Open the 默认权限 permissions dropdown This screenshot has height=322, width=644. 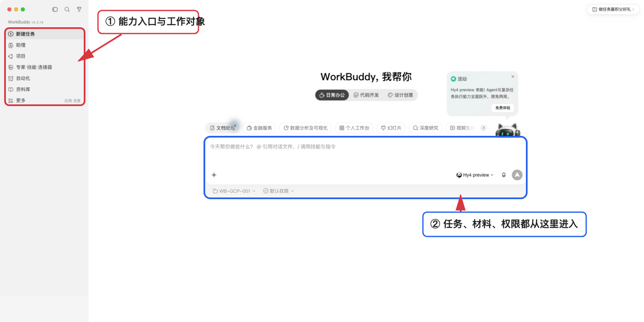[x=278, y=191]
